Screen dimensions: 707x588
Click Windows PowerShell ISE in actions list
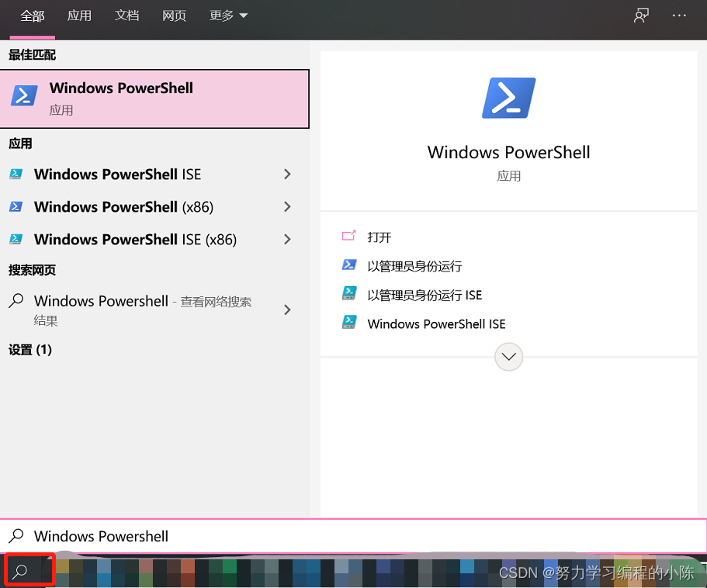pyautogui.click(x=436, y=323)
